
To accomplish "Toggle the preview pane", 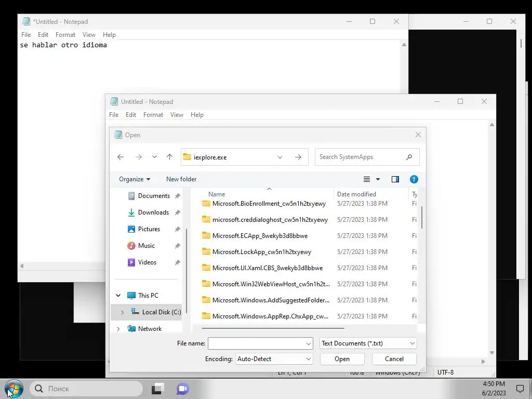I will (395, 179).
